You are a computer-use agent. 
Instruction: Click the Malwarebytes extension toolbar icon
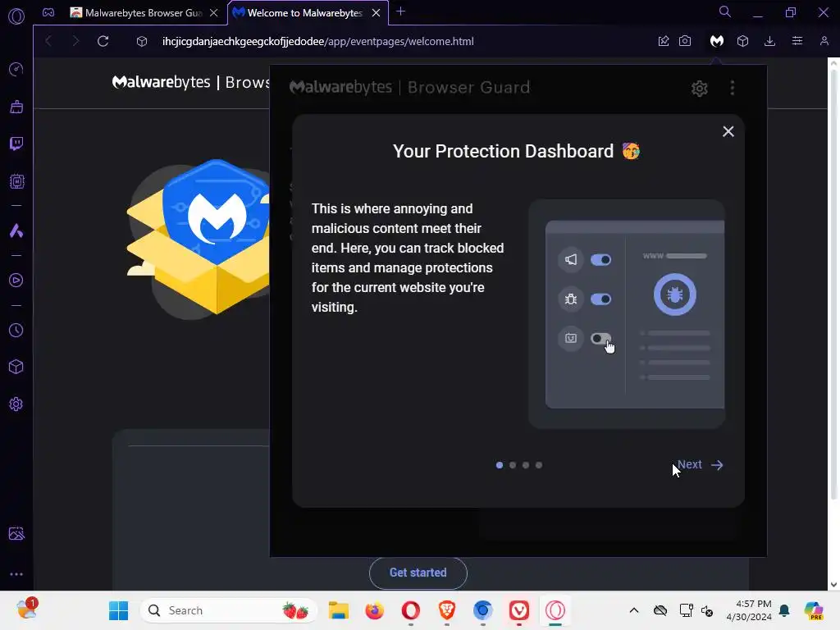coord(717,41)
